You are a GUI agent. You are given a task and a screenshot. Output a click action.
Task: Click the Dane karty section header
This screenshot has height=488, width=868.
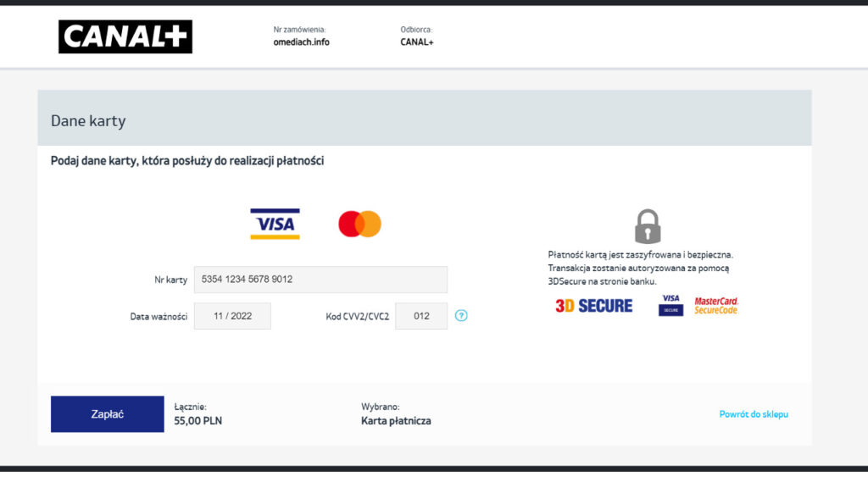point(88,120)
